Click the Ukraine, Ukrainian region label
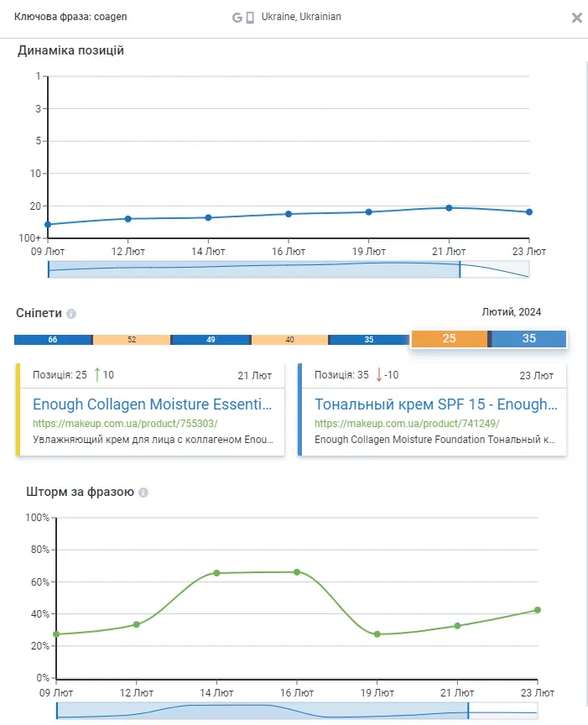Image resolution: width=588 pixels, height=725 pixels. click(x=301, y=17)
